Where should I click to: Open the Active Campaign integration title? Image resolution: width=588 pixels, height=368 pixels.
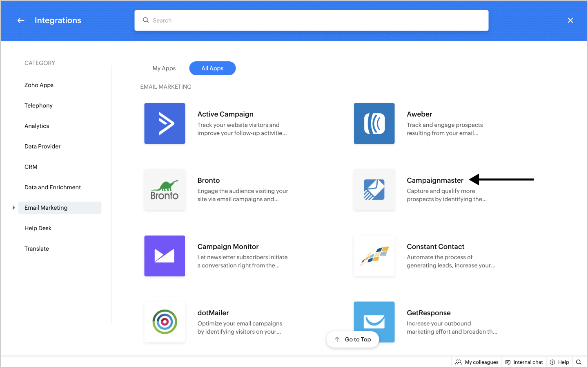(225, 114)
